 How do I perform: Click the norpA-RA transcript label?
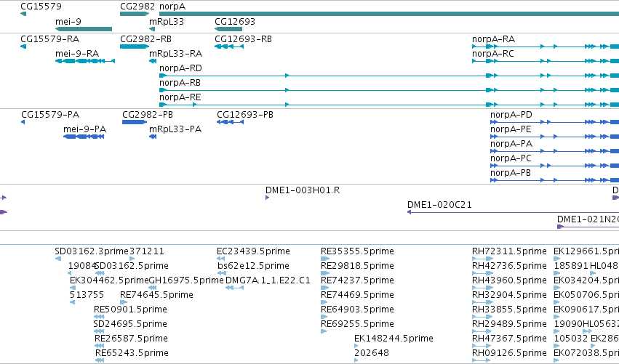(x=493, y=39)
